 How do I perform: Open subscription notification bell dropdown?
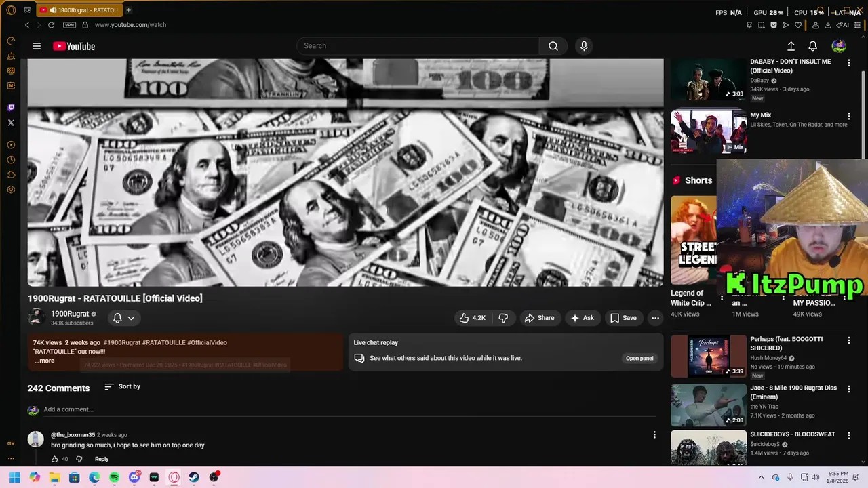coord(123,318)
